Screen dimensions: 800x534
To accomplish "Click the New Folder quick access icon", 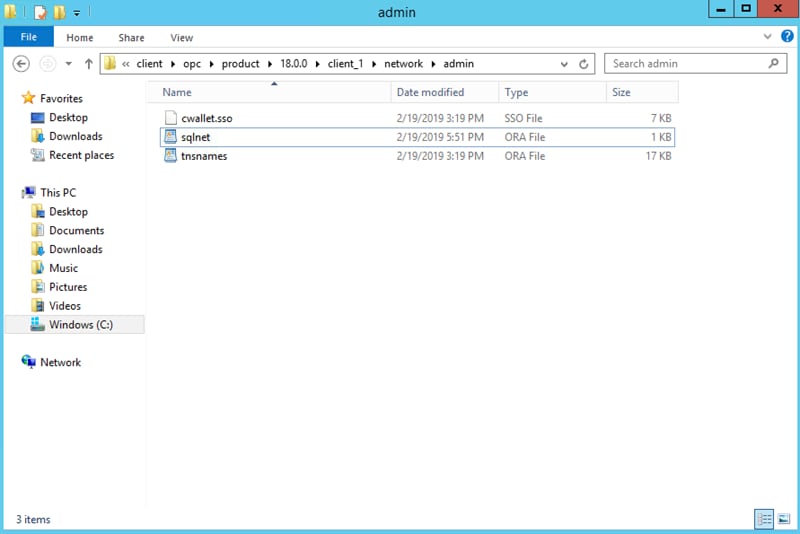I will click(x=59, y=12).
